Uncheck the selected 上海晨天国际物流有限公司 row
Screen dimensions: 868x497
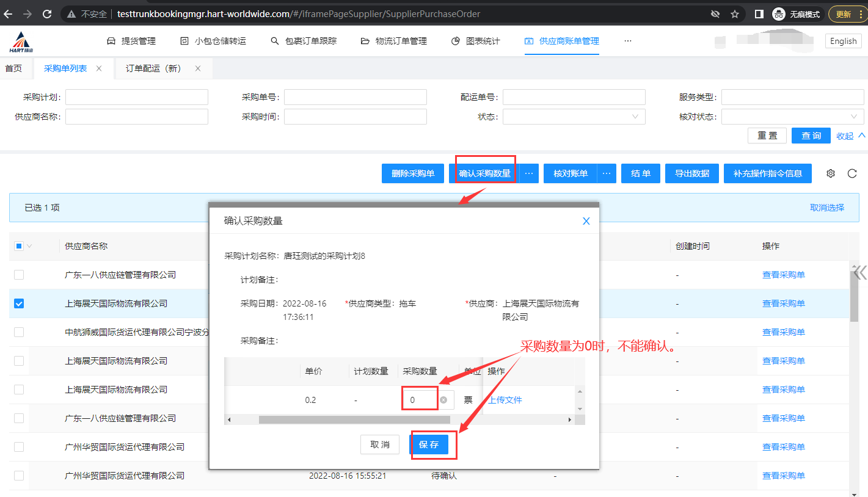tap(19, 303)
